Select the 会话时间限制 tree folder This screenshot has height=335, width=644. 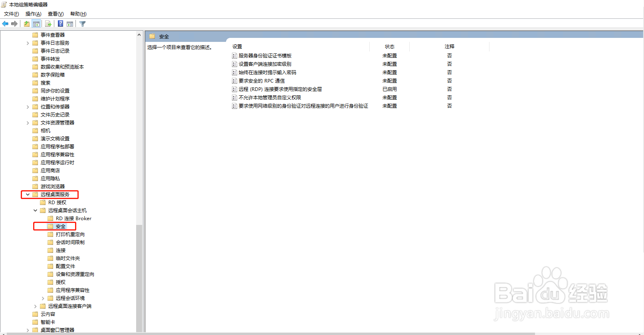(70, 242)
